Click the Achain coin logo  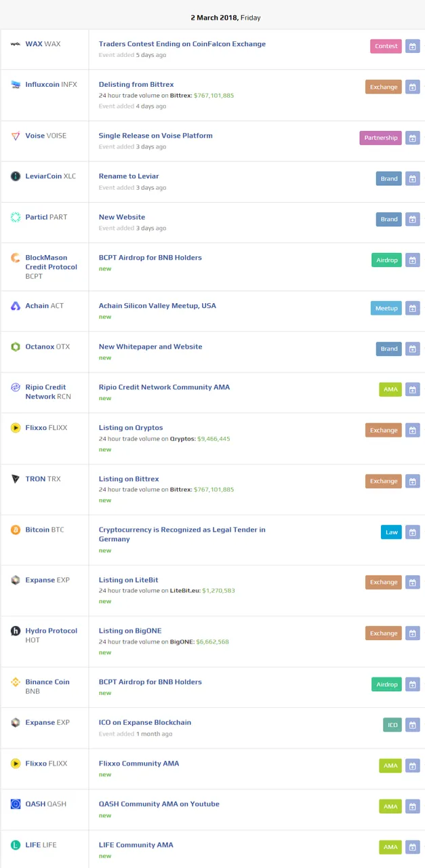click(16, 306)
